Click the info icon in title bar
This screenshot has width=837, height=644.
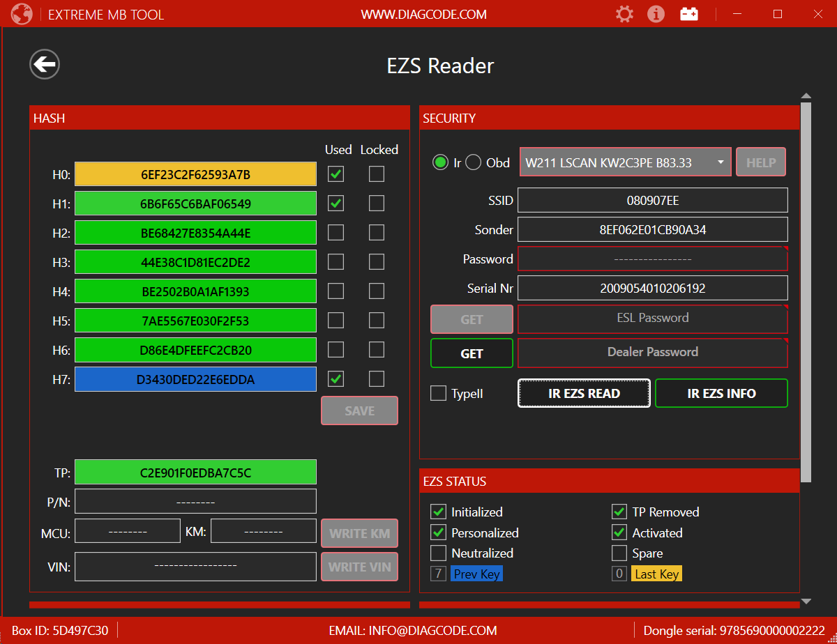pos(656,14)
